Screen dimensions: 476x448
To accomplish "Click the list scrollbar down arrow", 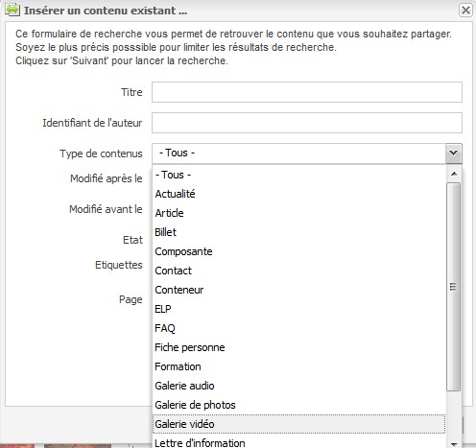I will point(454,444).
